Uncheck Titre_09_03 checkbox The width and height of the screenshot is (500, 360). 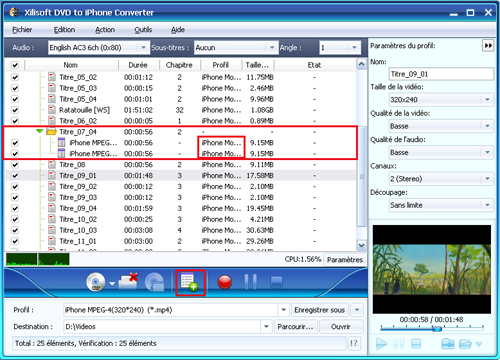[15, 197]
